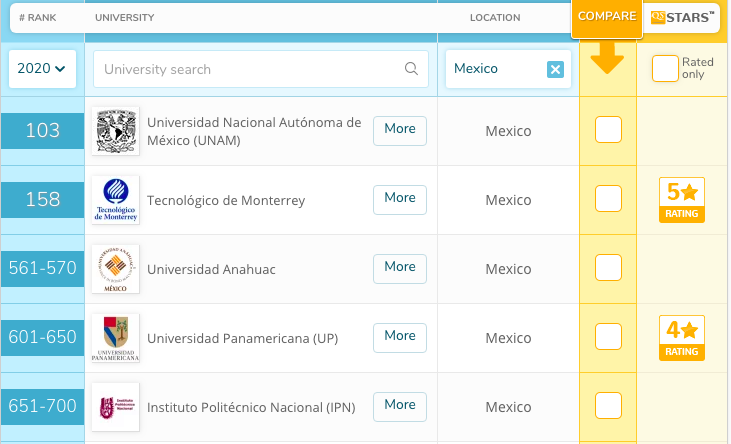
Task: Click rank 158 cell
Action: tap(42, 200)
